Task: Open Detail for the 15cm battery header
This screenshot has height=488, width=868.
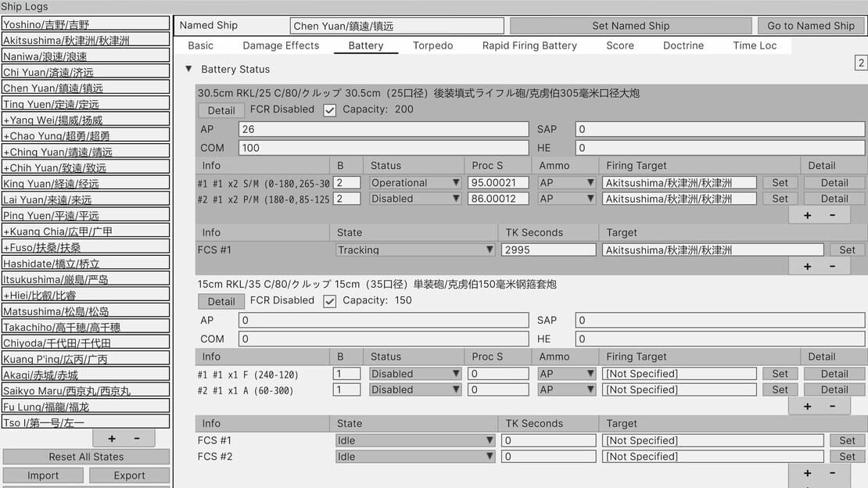Action: [x=221, y=301]
